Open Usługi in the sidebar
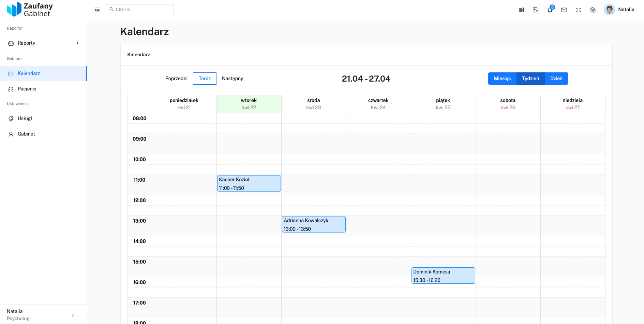 coord(25,118)
